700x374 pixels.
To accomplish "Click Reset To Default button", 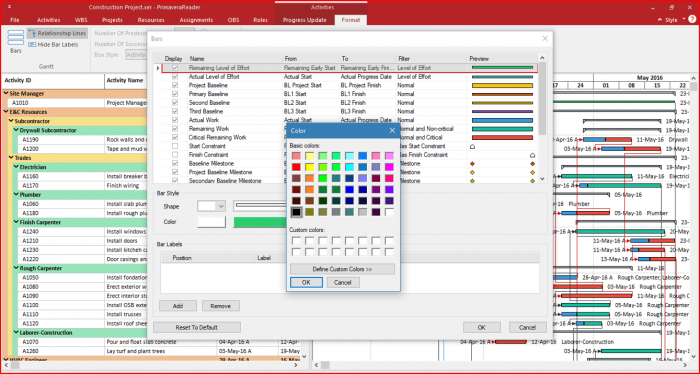I will pos(196,327).
